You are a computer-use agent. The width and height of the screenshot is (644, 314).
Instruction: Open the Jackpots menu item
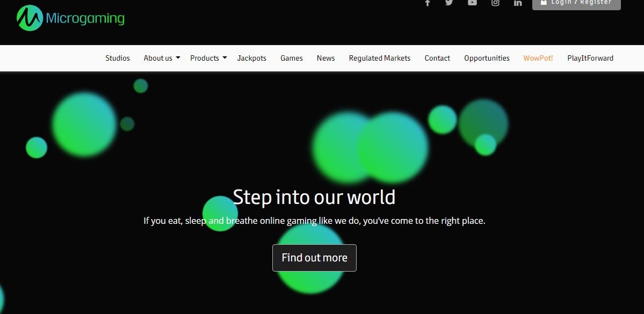pos(251,58)
